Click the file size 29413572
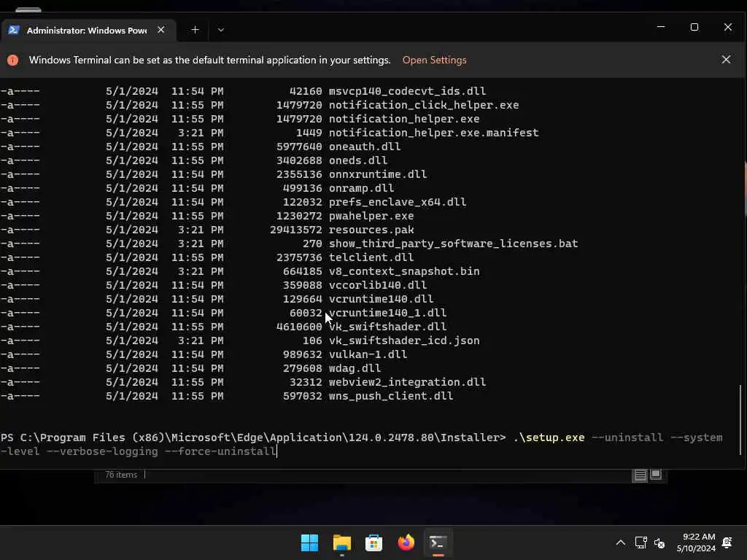The image size is (747, 560). pos(296,230)
